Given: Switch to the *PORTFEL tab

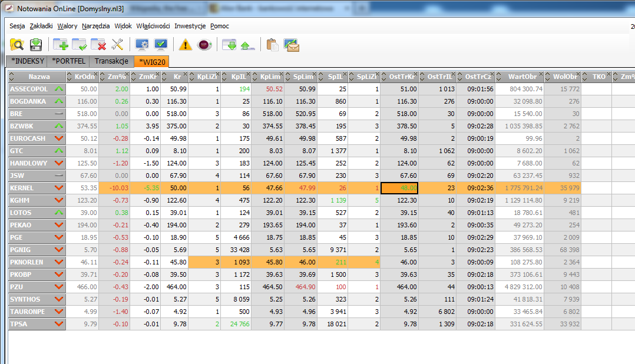Looking at the screenshot, I should (69, 61).
